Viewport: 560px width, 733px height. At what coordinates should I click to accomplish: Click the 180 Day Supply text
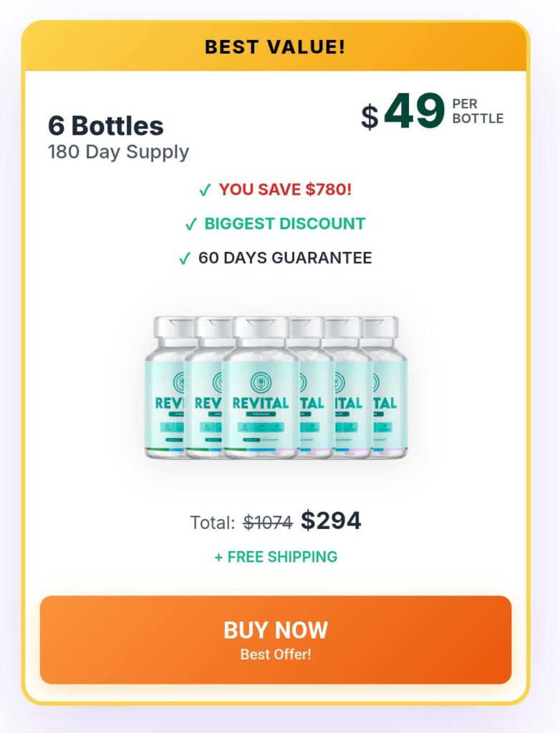pos(118,152)
